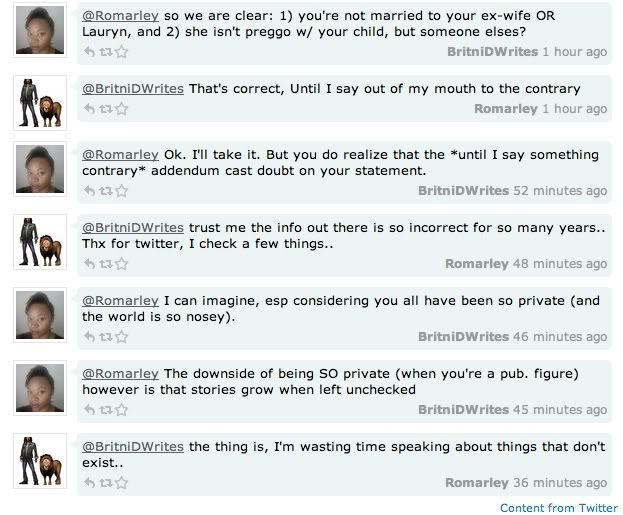The height and width of the screenshot is (515, 623).
Task: Open @BritniDWrites mention in 'That's correct' tweet
Action: 133,89
